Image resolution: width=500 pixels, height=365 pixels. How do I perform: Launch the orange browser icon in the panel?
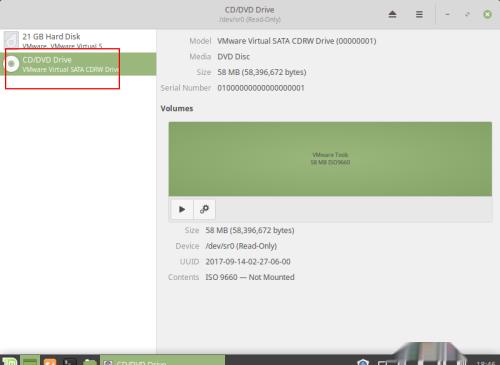pyautogui.click(x=50, y=361)
